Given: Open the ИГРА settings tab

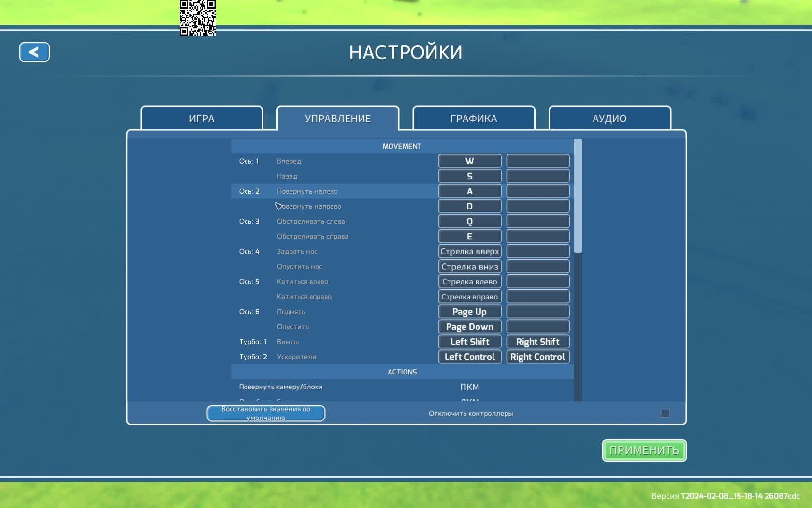Looking at the screenshot, I should tap(202, 119).
